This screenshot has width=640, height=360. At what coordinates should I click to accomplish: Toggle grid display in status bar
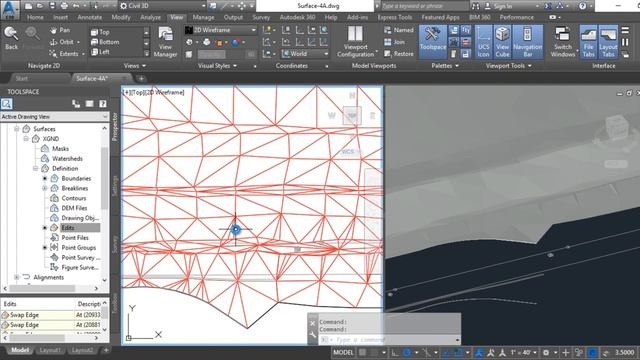tap(362, 352)
